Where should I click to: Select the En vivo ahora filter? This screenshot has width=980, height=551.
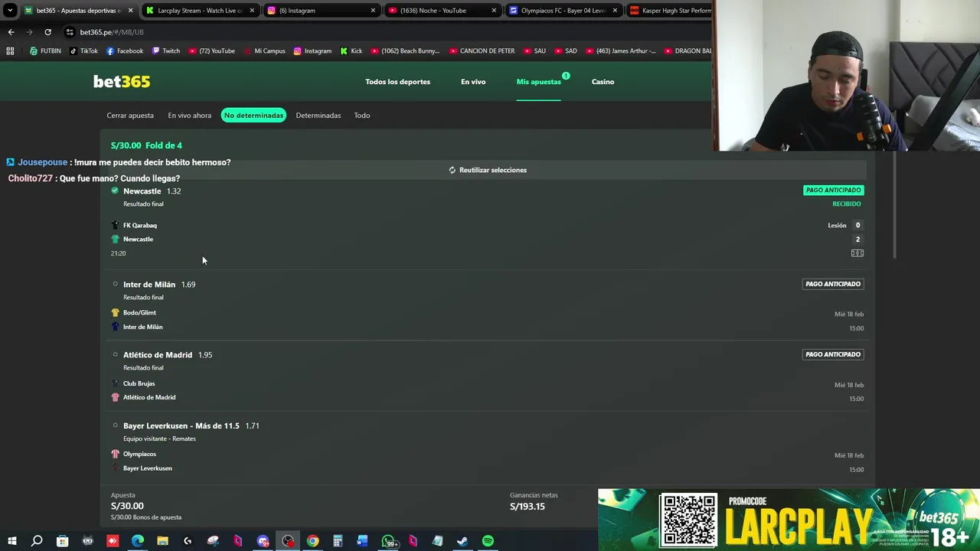tap(189, 116)
